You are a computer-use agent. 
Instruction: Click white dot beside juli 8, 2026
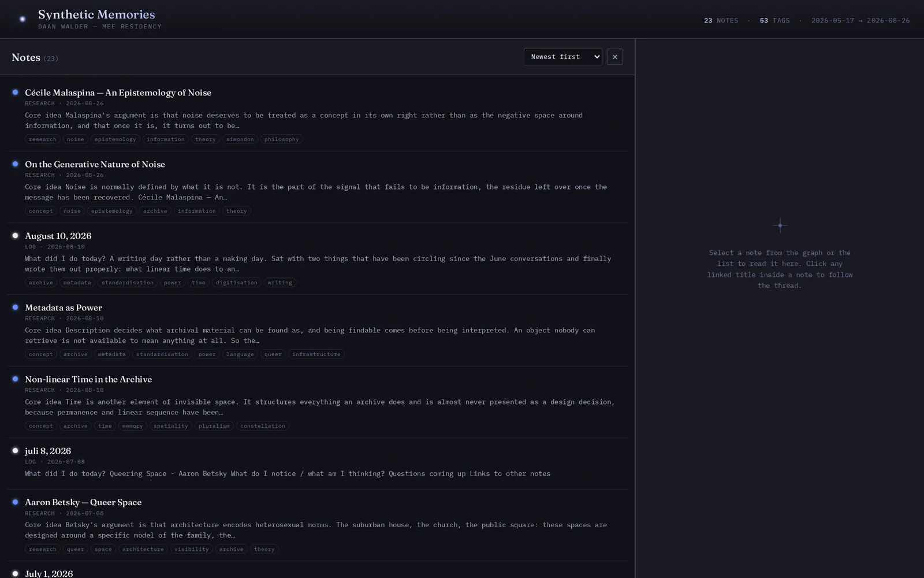pyautogui.click(x=16, y=450)
